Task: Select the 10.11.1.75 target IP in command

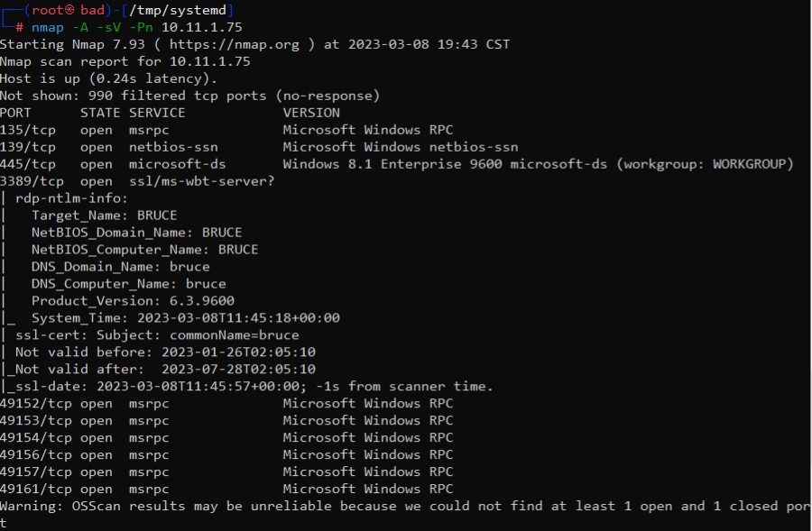Action: (201, 27)
